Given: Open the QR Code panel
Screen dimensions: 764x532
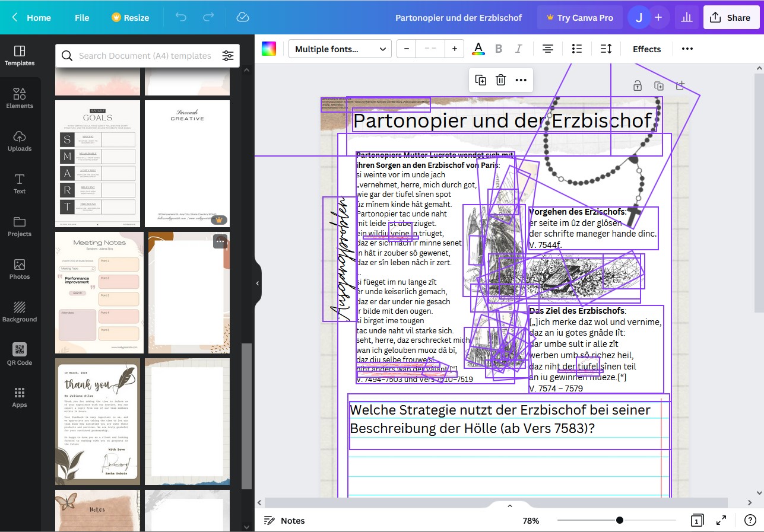Looking at the screenshot, I should click(20, 354).
